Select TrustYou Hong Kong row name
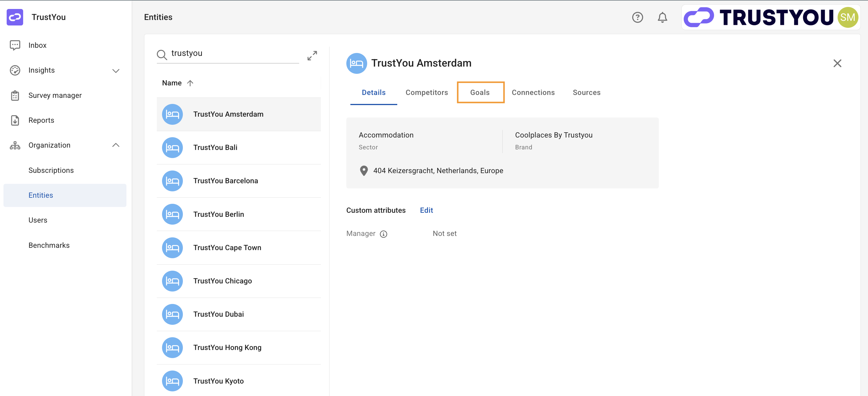The image size is (868, 396). [227, 348]
